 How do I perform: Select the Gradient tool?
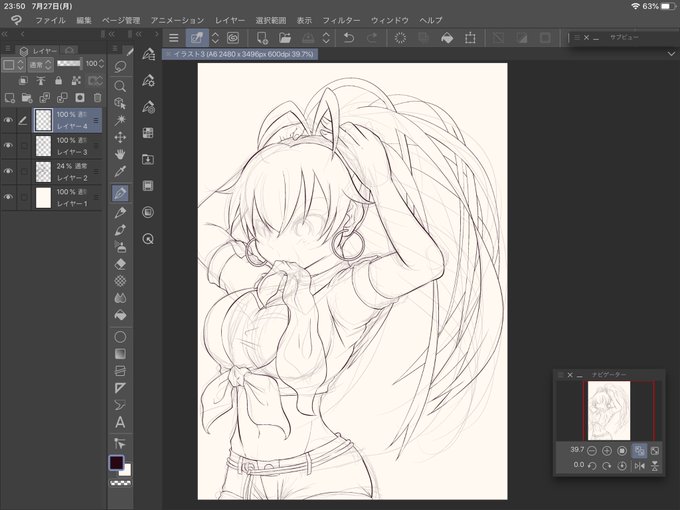pyautogui.click(x=120, y=354)
